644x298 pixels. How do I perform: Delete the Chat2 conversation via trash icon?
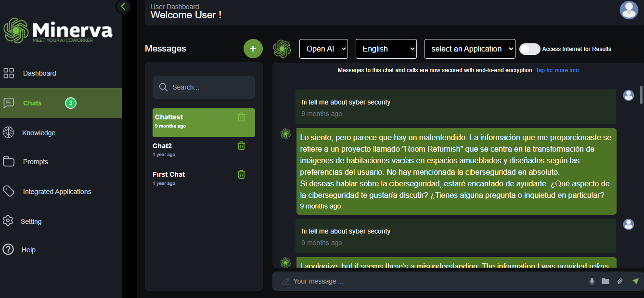[242, 146]
